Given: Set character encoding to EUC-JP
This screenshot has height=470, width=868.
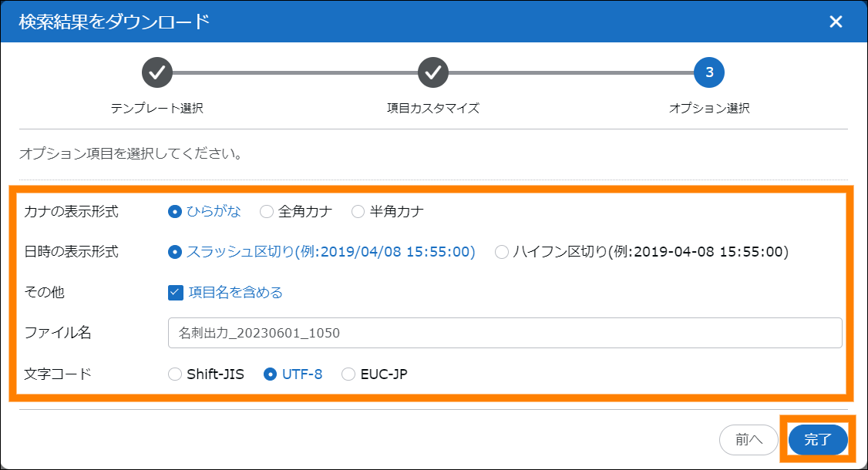Looking at the screenshot, I should pos(348,374).
